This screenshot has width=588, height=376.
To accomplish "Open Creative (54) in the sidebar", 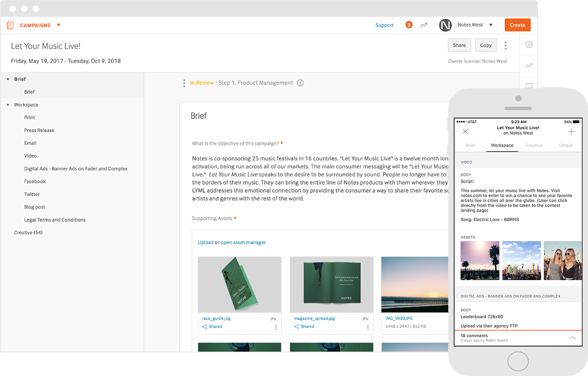I will 28,232.
